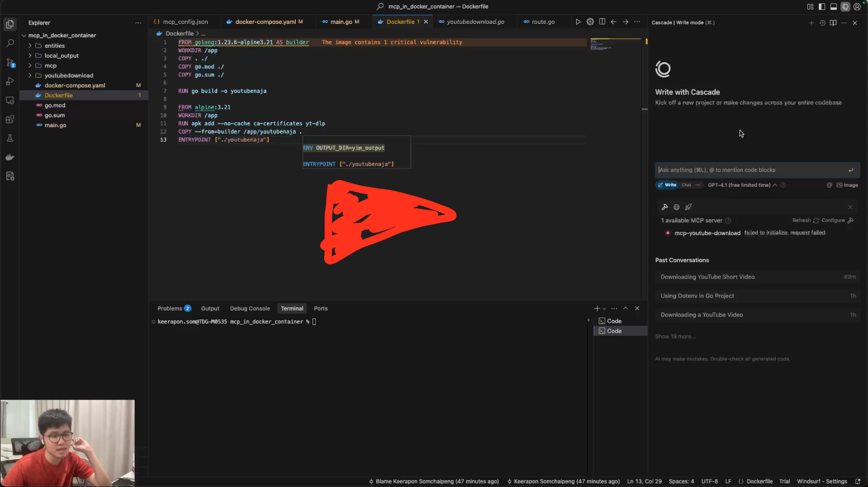
Task: Switch to the main.go editor tab
Action: coord(341,22)
